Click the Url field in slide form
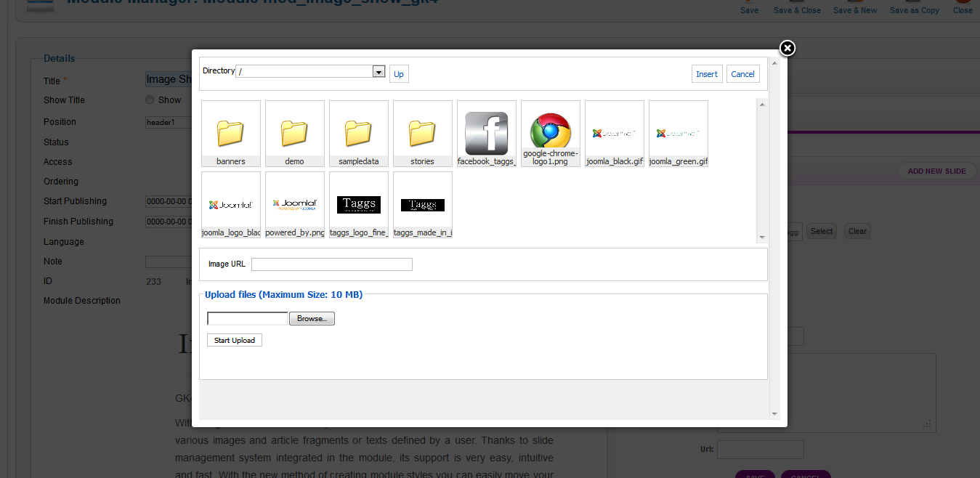Viewport: 980px width, 478px height. [761, 449]
